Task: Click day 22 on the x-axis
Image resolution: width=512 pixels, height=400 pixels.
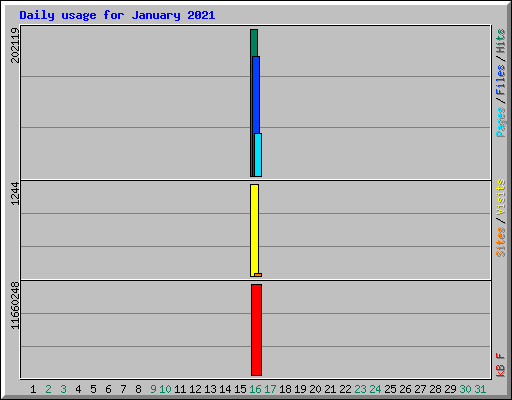Action: pos(345,389)
